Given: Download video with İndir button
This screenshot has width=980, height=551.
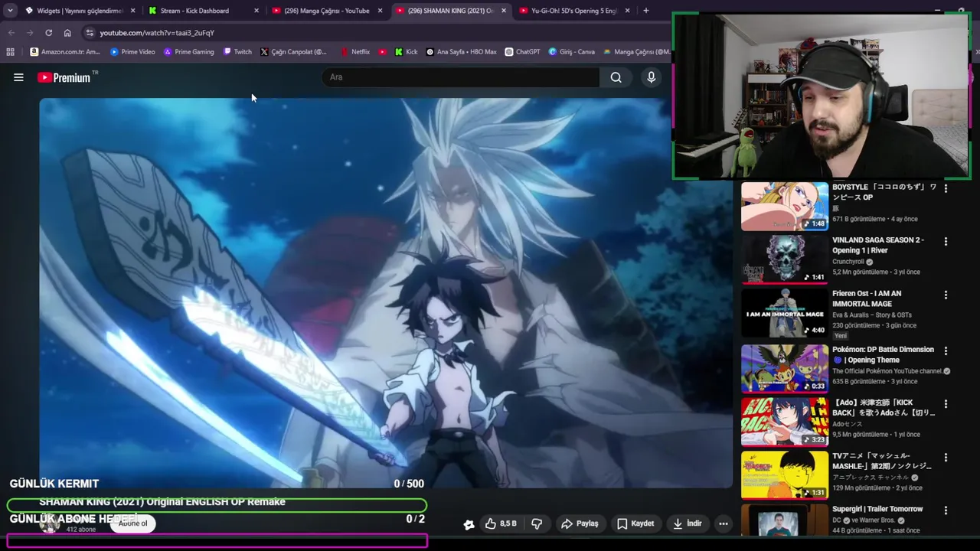Looking at the screenshot, I should click(x=687, y=523).
